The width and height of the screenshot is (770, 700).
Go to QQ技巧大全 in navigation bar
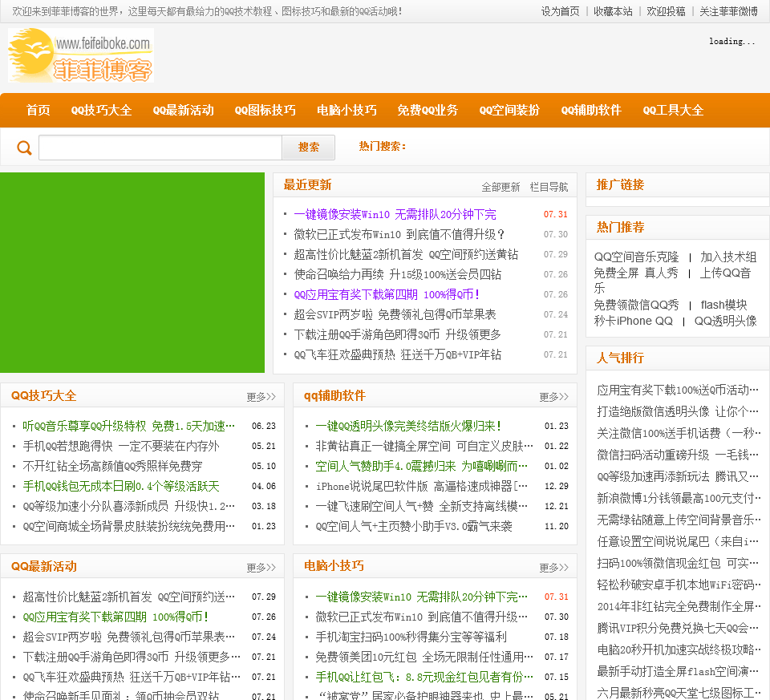pyautogui.click(x=101, y=111)
